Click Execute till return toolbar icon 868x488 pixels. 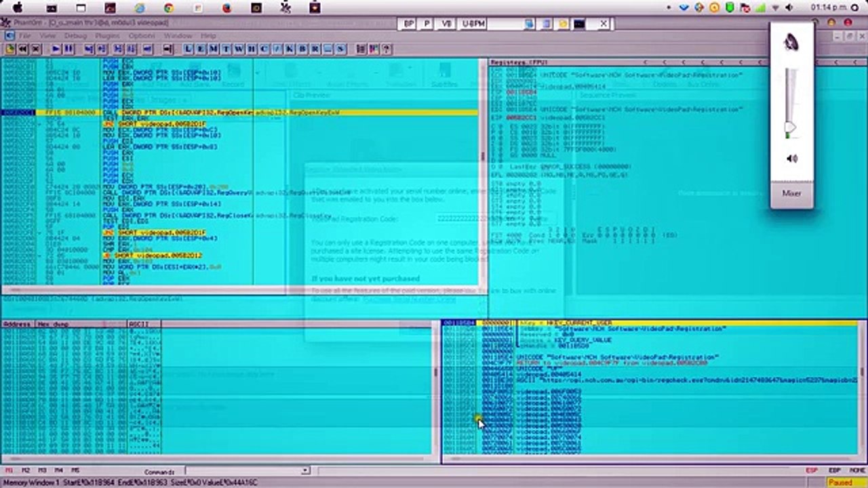point(149,49)
